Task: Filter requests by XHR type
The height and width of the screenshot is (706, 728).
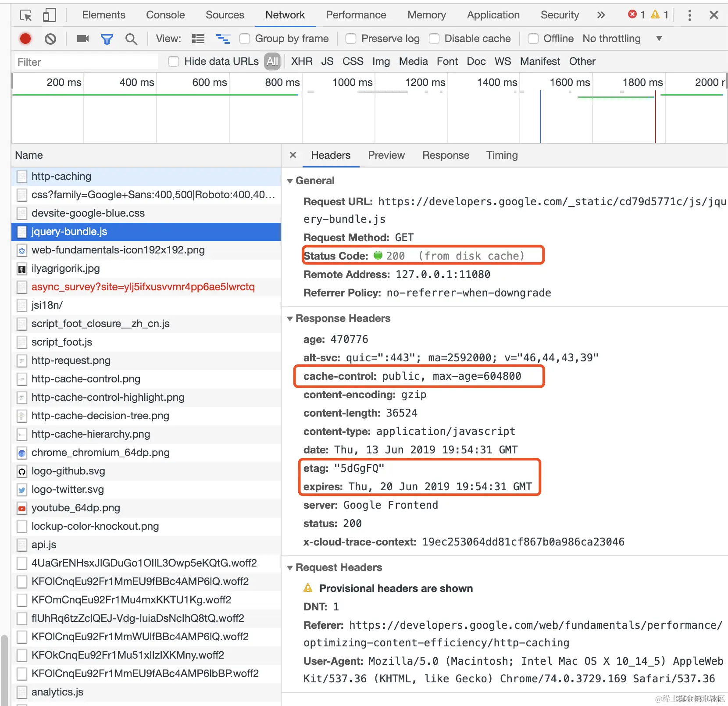Action: coord(302,61)
